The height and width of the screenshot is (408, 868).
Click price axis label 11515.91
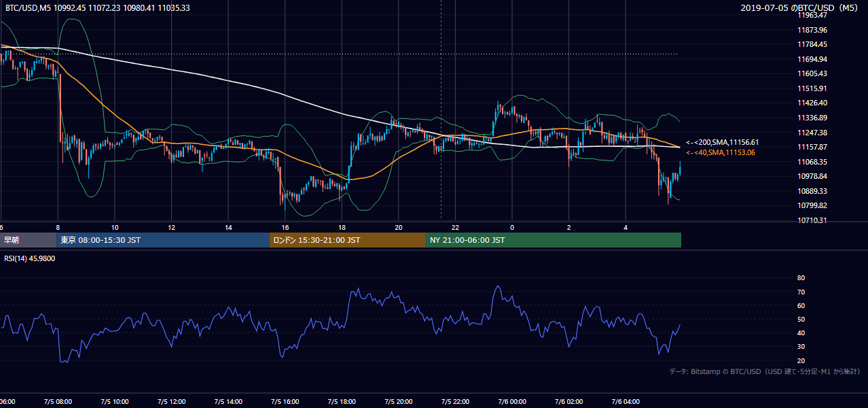pos(812,88)
